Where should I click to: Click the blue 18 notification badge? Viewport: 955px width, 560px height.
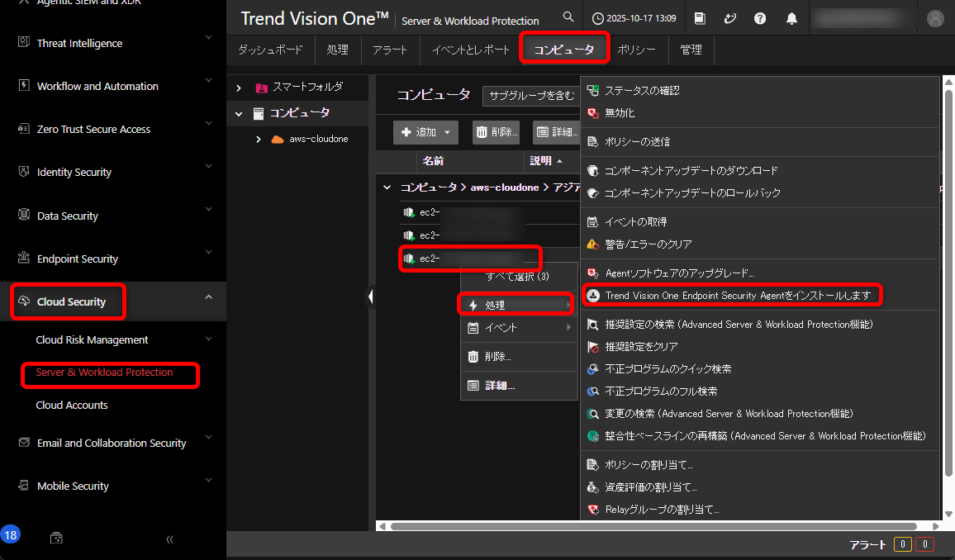[11, 535]
